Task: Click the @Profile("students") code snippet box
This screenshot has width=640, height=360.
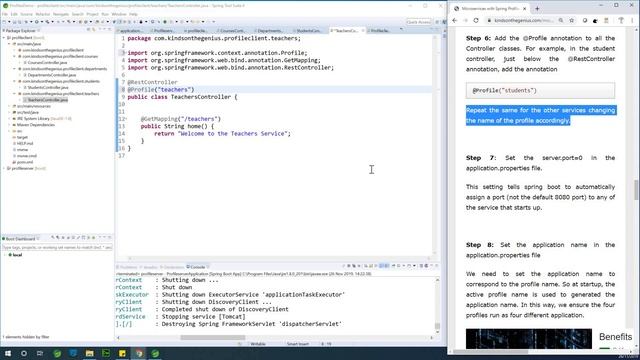Action: coord(540,91)
